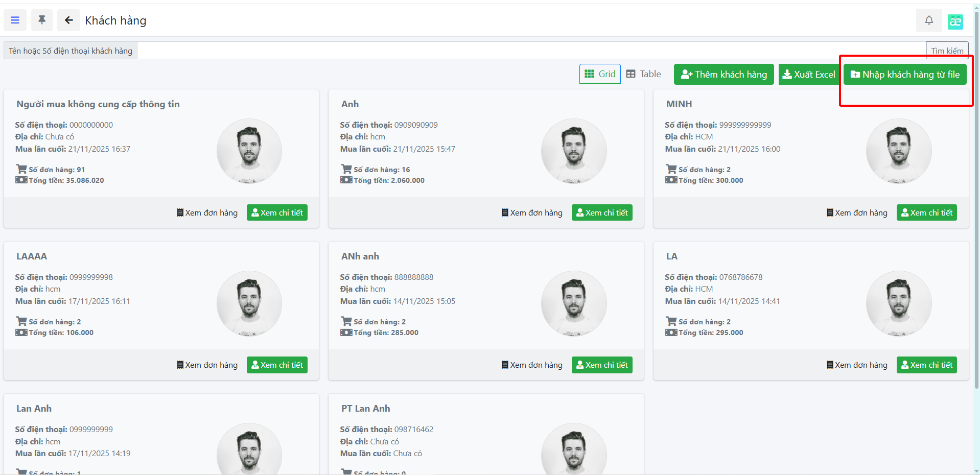Click the pin icon in header
This screenshot has height=475, width=980.
(x=42, y=20)
